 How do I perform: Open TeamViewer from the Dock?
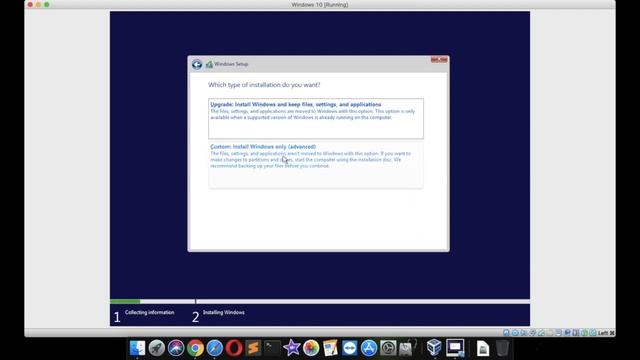(349, 348)
